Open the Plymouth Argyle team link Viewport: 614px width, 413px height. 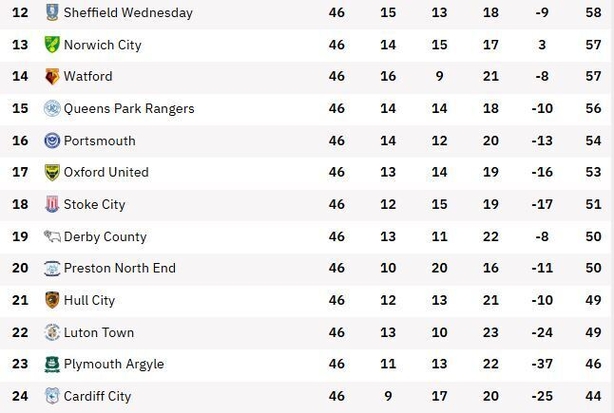point(114,364)
